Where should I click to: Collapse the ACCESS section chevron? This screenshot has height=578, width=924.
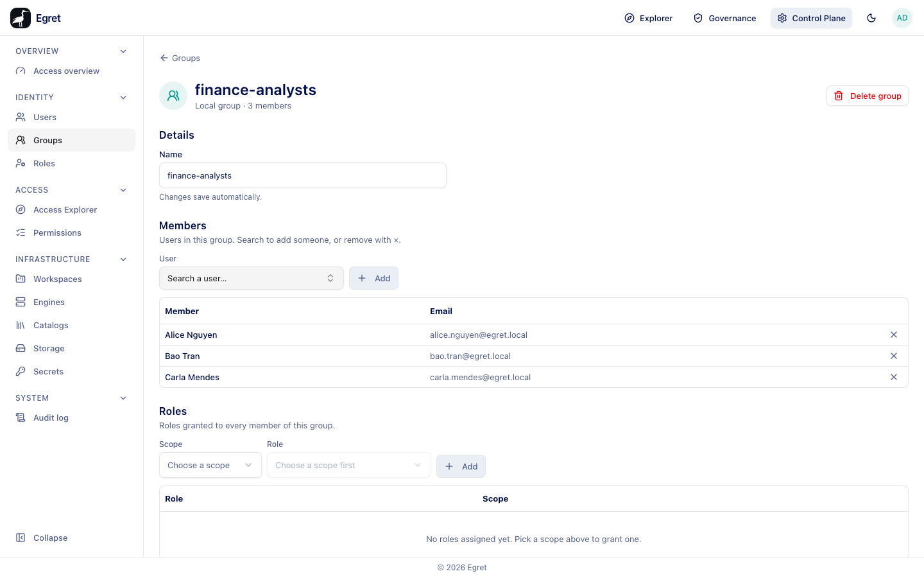123,190
